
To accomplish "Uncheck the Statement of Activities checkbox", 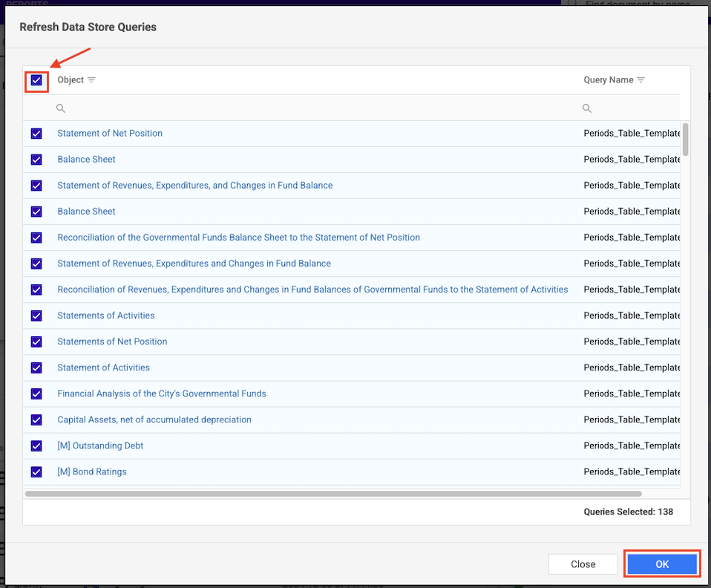I will [x=36, y=367].
